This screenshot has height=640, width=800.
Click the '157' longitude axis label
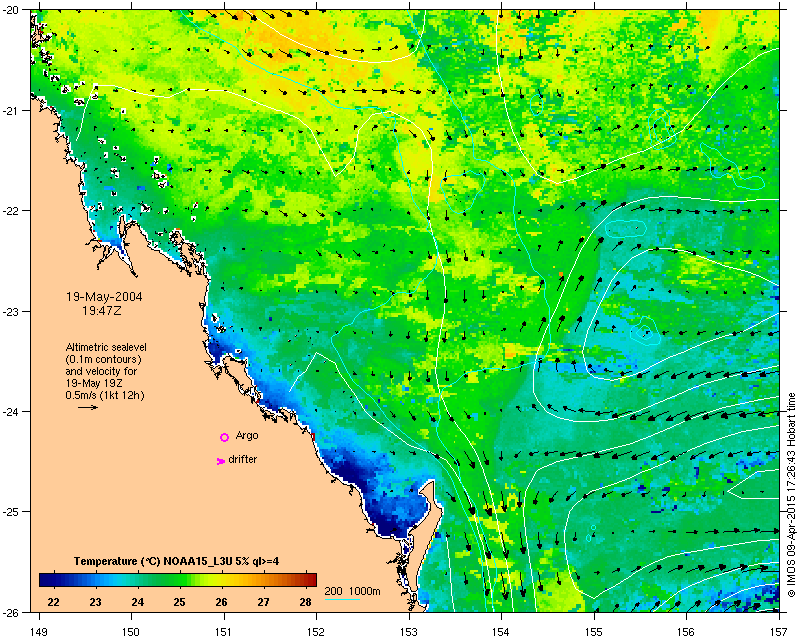pos(779,632)
